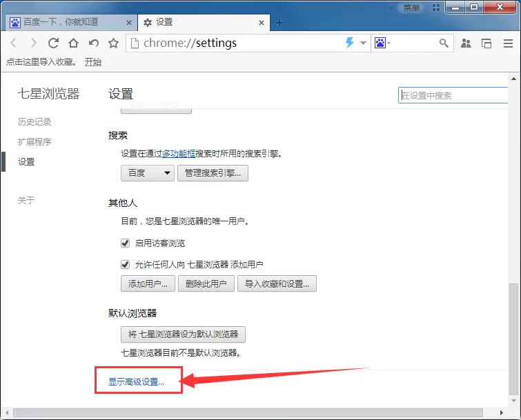
Task: Click the 七星浏览器 sidebar title
Action: click(48, 94)
